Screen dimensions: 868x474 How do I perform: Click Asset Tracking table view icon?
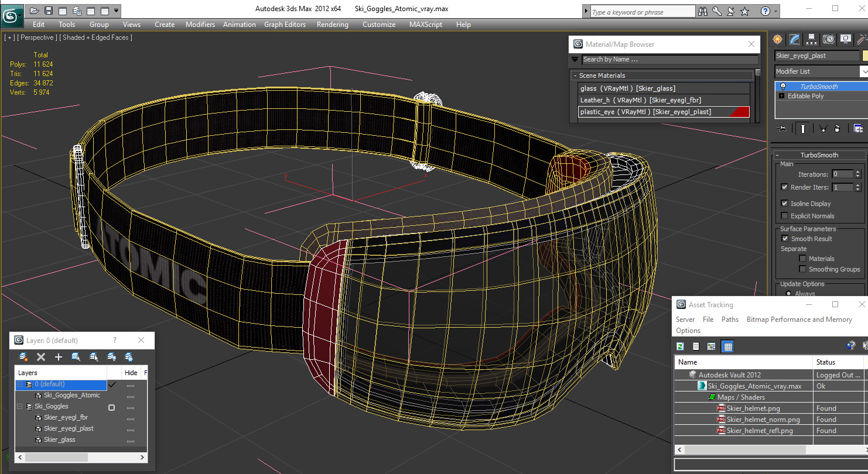pyautogui.click(x=727, y=346)
